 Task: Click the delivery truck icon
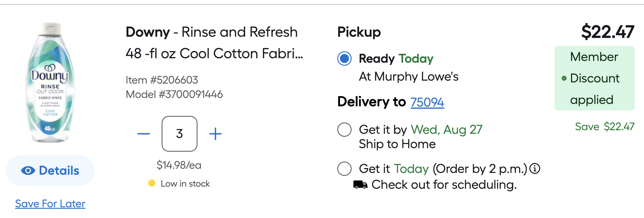[x=360, y=185]
